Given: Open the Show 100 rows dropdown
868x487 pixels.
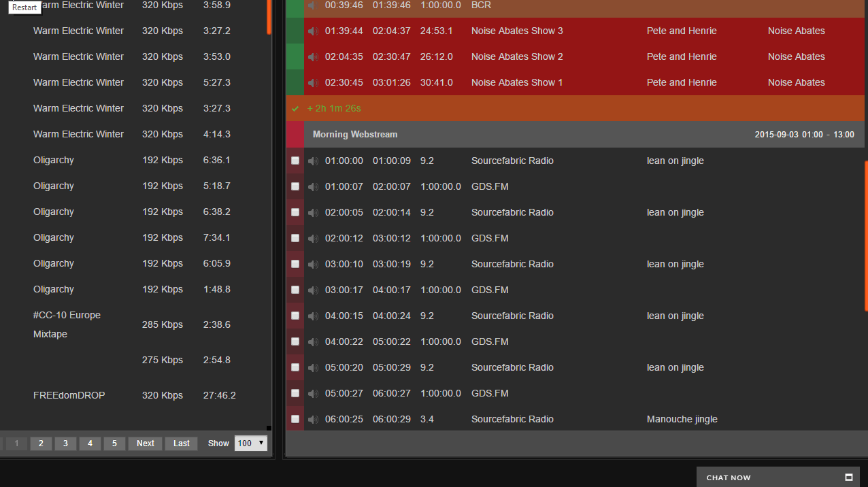Looking at the screenshot, I should point(251,443).
